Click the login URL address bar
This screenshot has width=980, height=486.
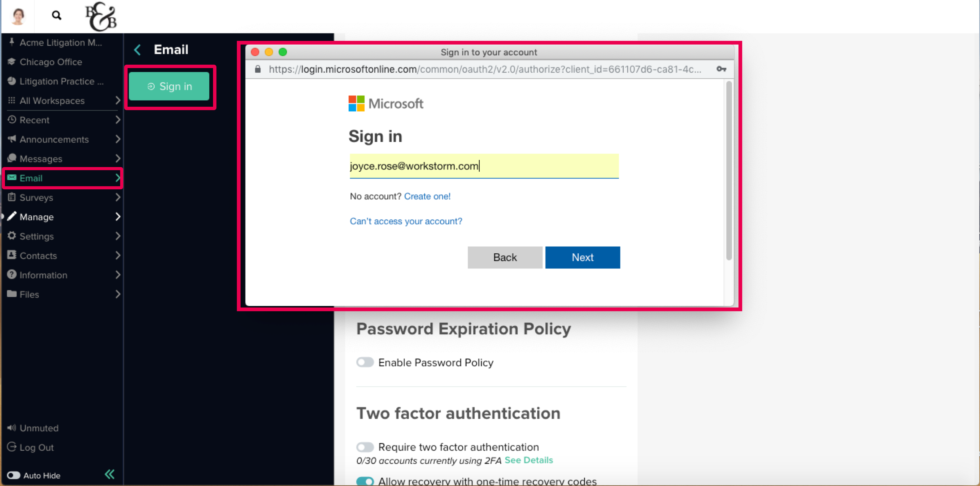click(x=485, y=69)
